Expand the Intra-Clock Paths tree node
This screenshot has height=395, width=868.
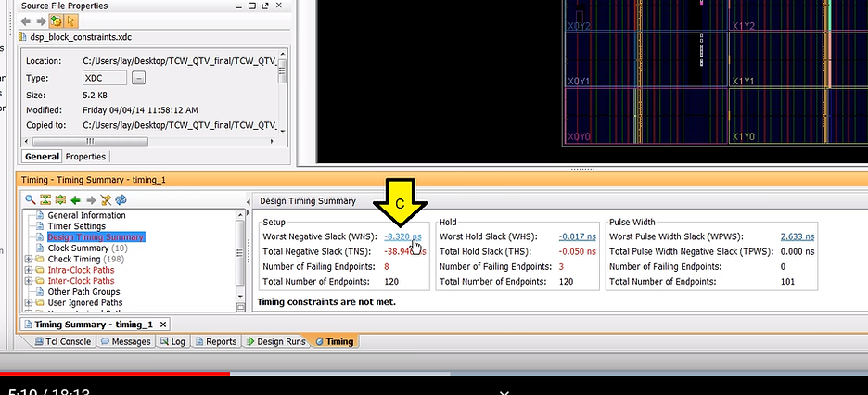28,271
